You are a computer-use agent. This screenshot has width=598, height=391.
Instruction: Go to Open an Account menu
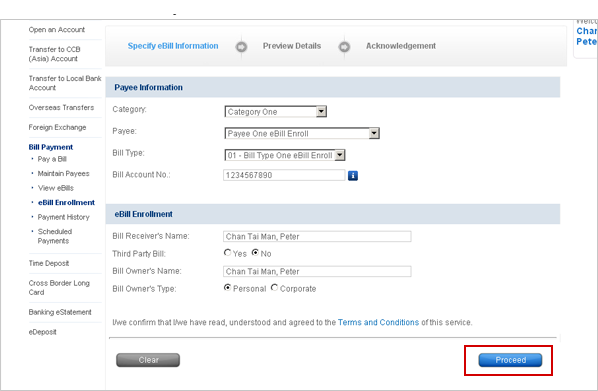pyautogui.click(x=57, y=30)
